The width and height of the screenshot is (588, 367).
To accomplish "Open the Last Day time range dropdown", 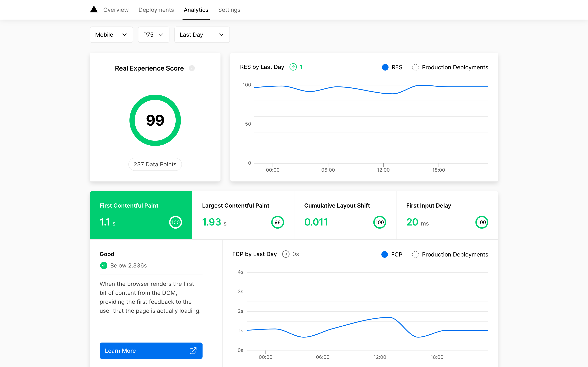I will coord(202,34).
